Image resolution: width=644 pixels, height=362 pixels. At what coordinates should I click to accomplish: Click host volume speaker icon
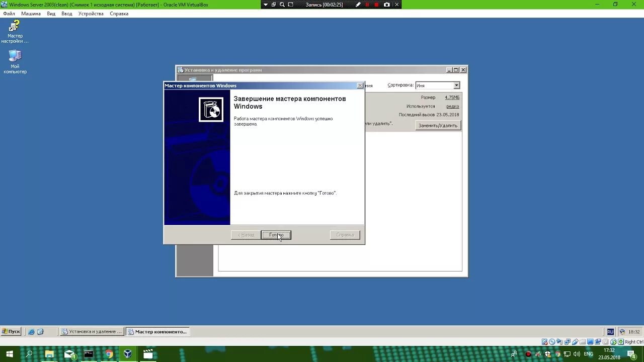577,354
